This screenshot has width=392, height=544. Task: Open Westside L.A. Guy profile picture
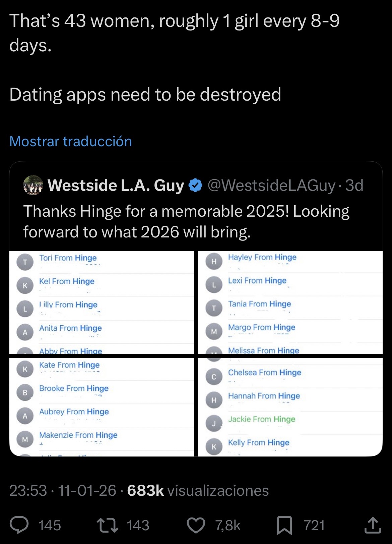[33, 185]
